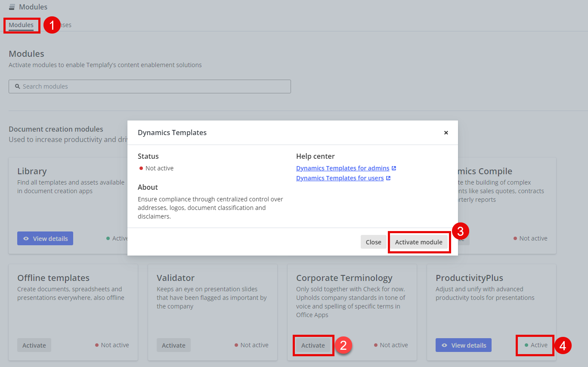The width and height of the screenshot is (588, 367).
Task: Click the Document creation modules heading
Action: [56, 129]
